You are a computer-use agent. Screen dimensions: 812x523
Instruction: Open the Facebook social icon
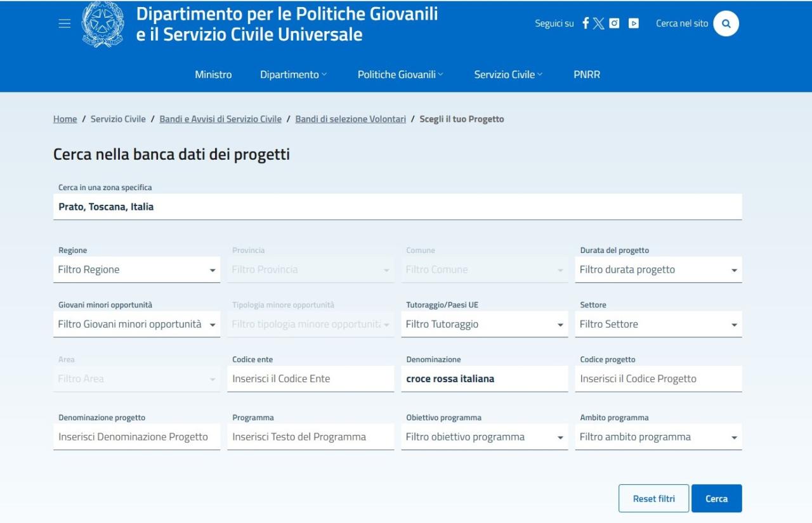tap(586, 23)
